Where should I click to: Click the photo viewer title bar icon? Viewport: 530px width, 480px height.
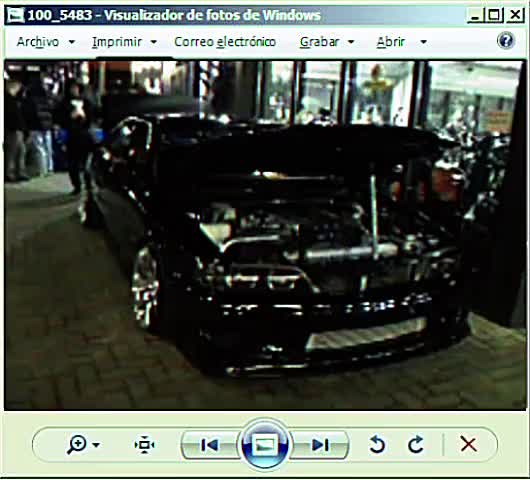15,15
